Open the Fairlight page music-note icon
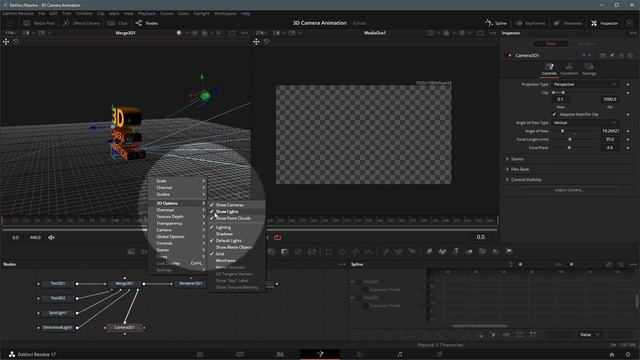 pos(400,354)
